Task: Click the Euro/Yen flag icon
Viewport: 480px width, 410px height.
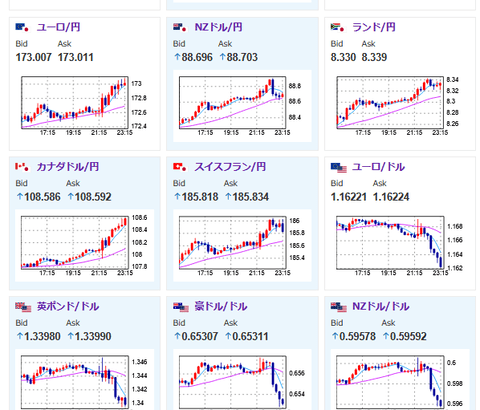Action: click(22, 27)
